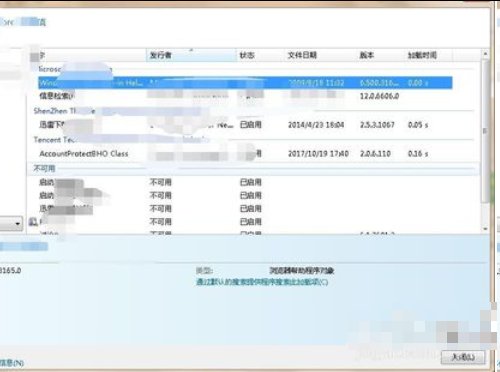
Task: Click the 关闭(L) button
Action: pyautogui.click(x=463, y=357)
